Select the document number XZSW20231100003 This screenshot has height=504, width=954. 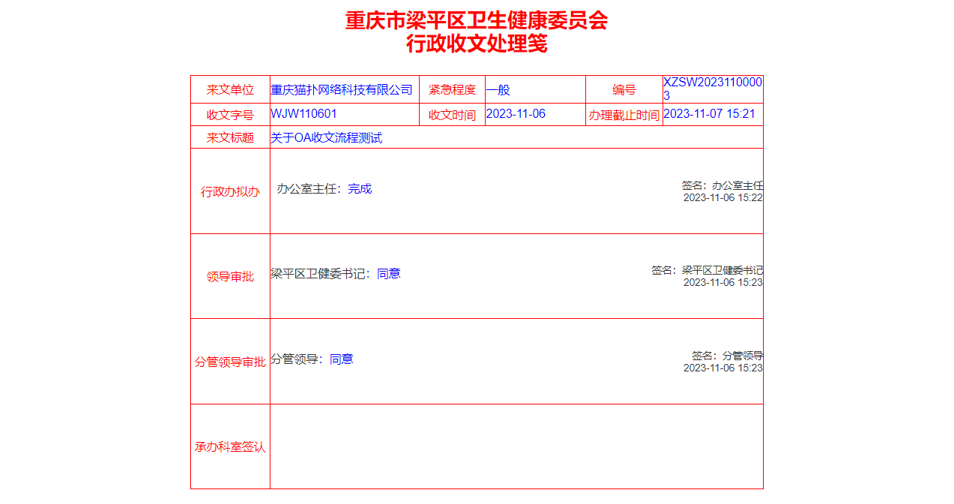(712, 89)
